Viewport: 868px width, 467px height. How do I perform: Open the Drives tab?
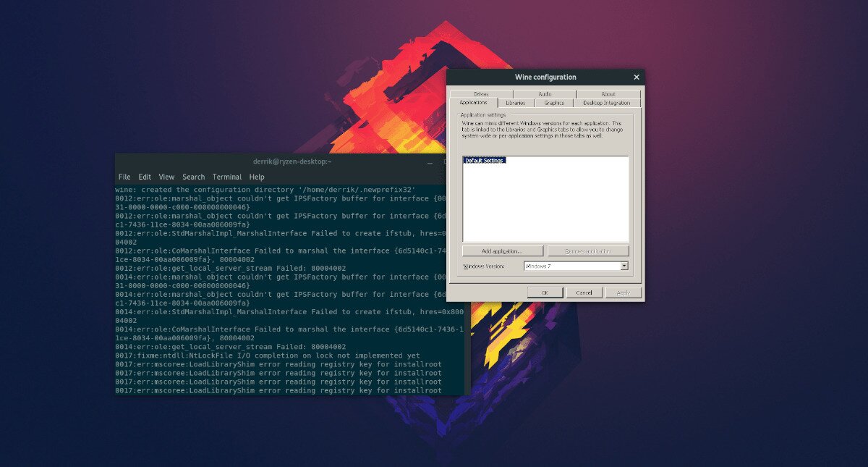482,93
